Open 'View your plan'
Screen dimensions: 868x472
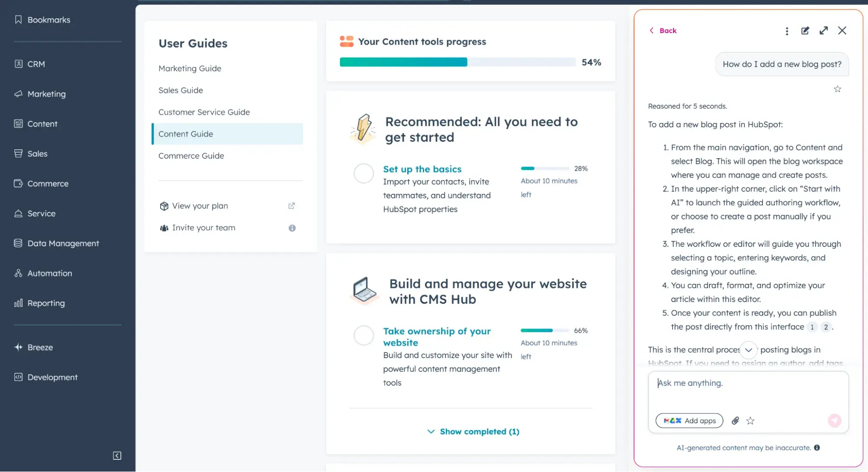point(200,206)
